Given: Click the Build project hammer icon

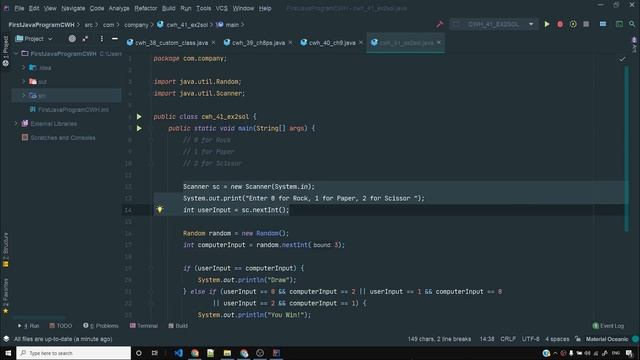Looking at the screenshot, I should pyautogui.click(x=440, y=24).
